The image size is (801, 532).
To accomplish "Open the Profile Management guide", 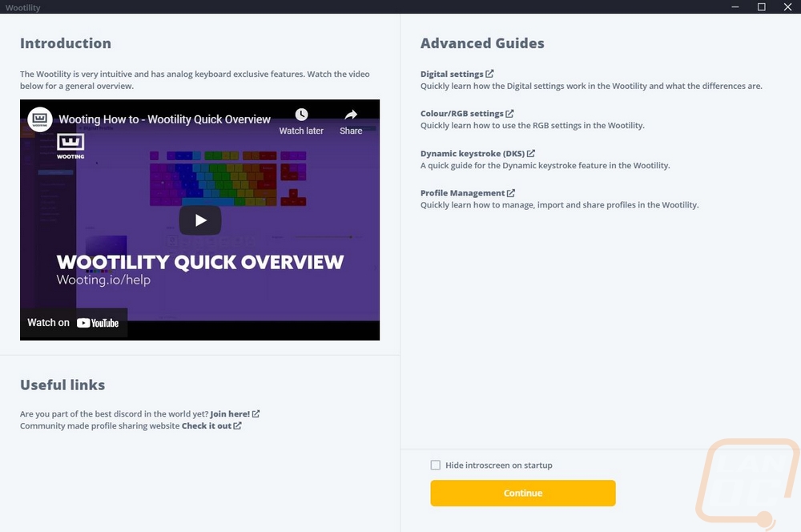I will tap(462, 193).
